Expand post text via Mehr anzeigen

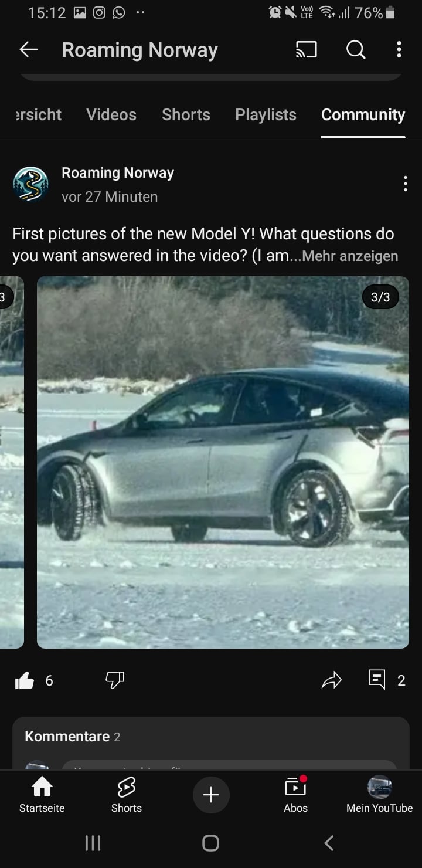click(350, 256)
